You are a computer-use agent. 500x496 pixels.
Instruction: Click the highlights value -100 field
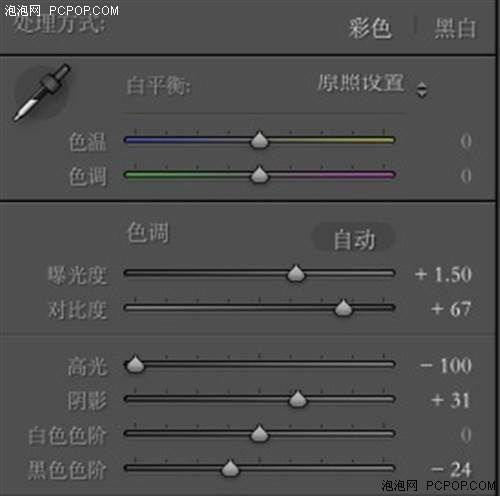pyautogui.click(x=446, y=365)
